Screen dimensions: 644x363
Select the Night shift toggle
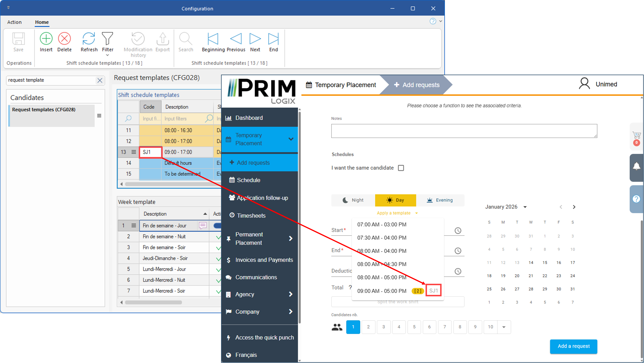point(353,200)
